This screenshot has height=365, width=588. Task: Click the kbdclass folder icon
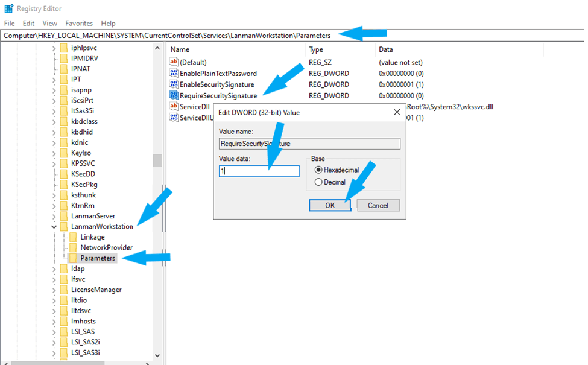tap(64, 121)
